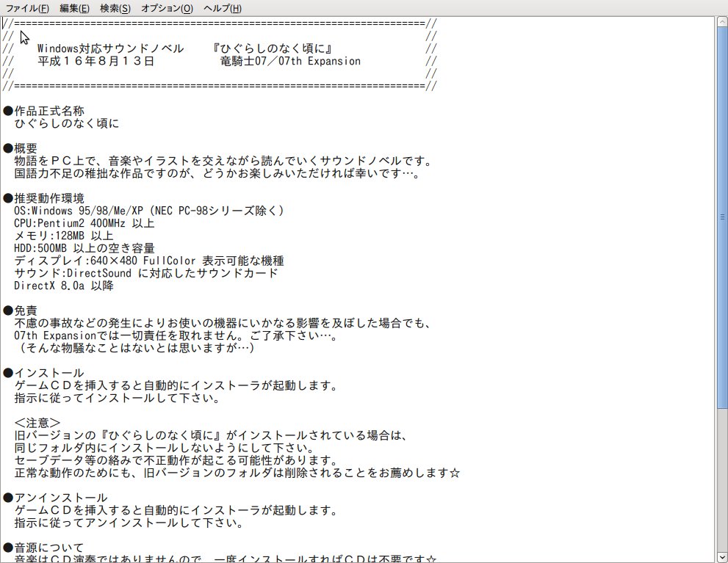
Task: Click the メモリ:128MB 以上 line
Action: click(64, 236)
